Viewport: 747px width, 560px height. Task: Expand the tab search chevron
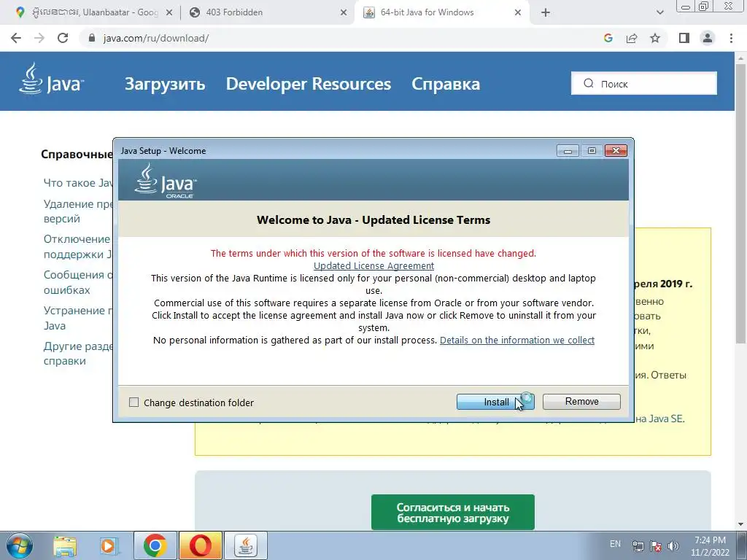[x=659, y=13]
